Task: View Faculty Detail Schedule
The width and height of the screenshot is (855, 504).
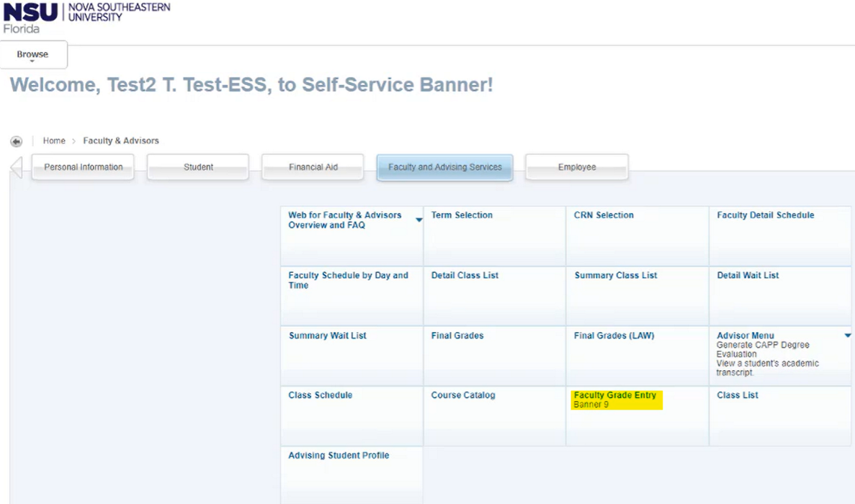Action: [765, 215]
